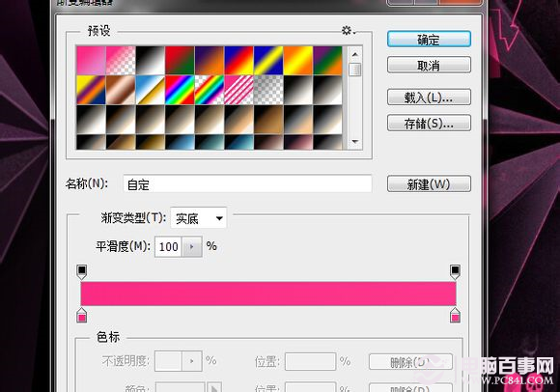Choose the black to white gradient preset
This screenshot has width=560, height=392.
(150, 60)
